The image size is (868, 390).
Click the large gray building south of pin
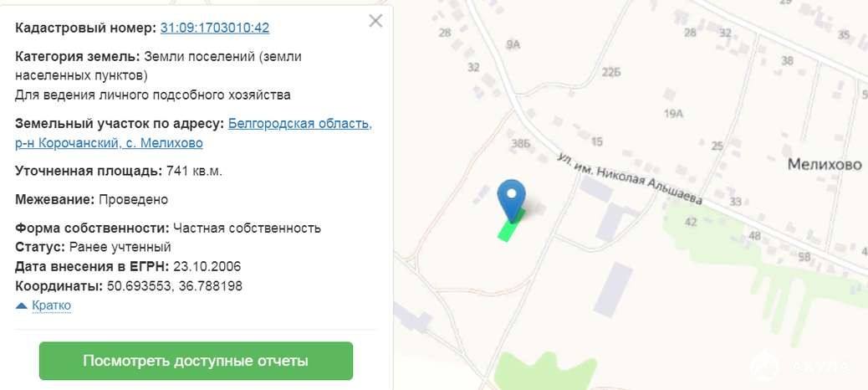(x=613, y=290)
